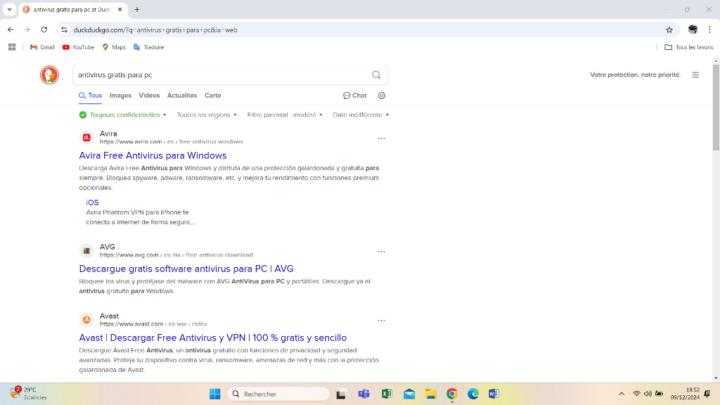The image size is (720, 405).
Task: Expand the Toujours confidentielles dropdown
Action: tap(123, 115)
